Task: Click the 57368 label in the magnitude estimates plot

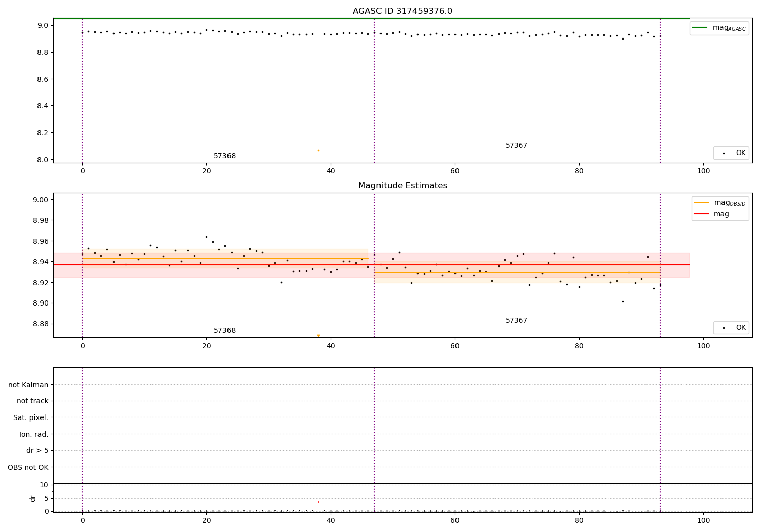Action: click(x=224, y=331)
